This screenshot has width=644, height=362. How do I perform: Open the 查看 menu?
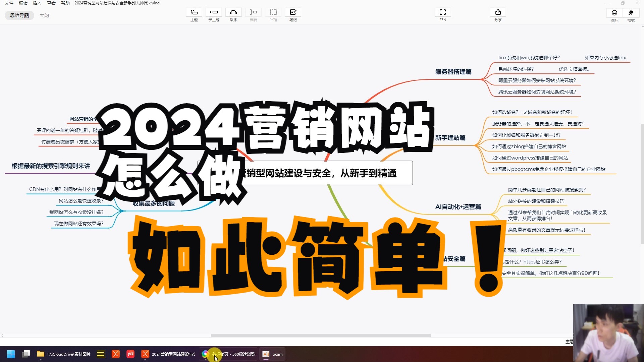click(51, 3)
